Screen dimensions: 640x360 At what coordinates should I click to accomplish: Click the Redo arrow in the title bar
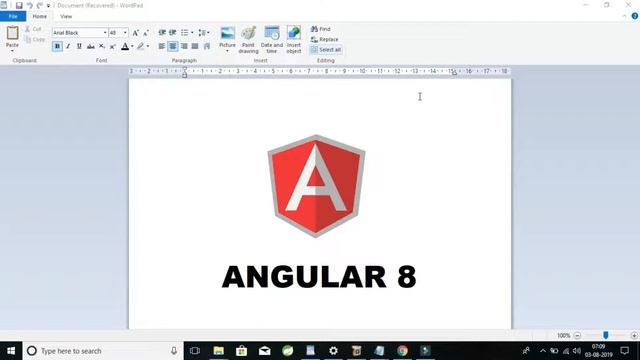(x=40, y=5)
